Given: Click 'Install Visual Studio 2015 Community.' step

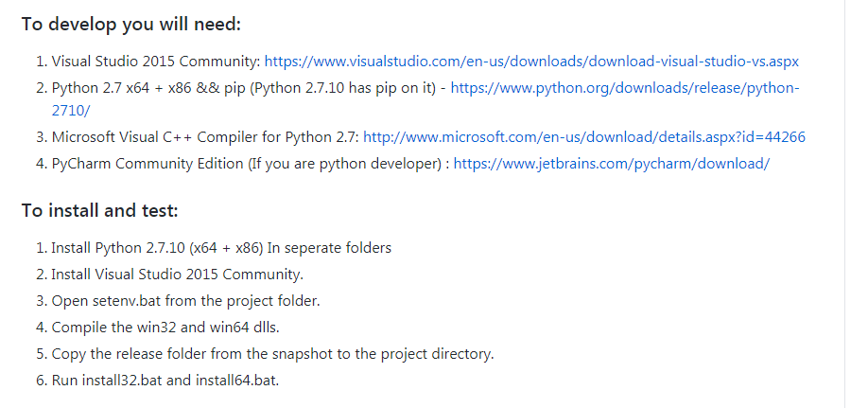Looking at the screenshot, I should (177, 275).
